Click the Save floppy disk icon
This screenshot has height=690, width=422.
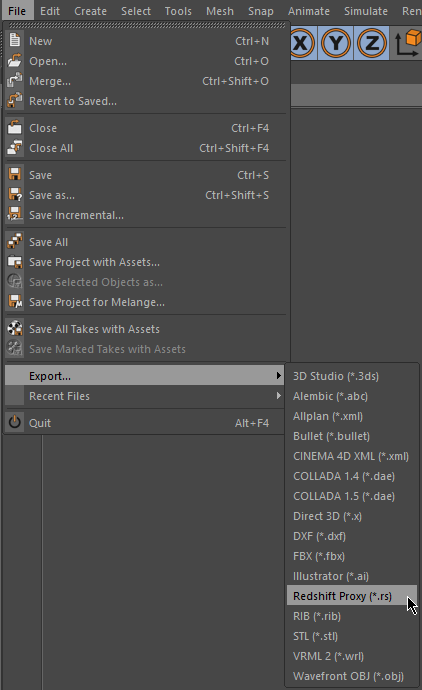[x=15, y=175]
